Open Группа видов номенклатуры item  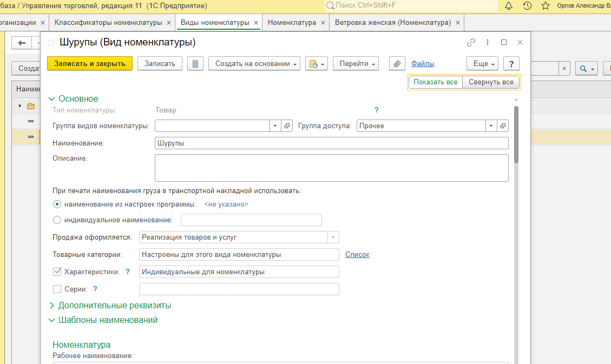click(x=287, y=125)
